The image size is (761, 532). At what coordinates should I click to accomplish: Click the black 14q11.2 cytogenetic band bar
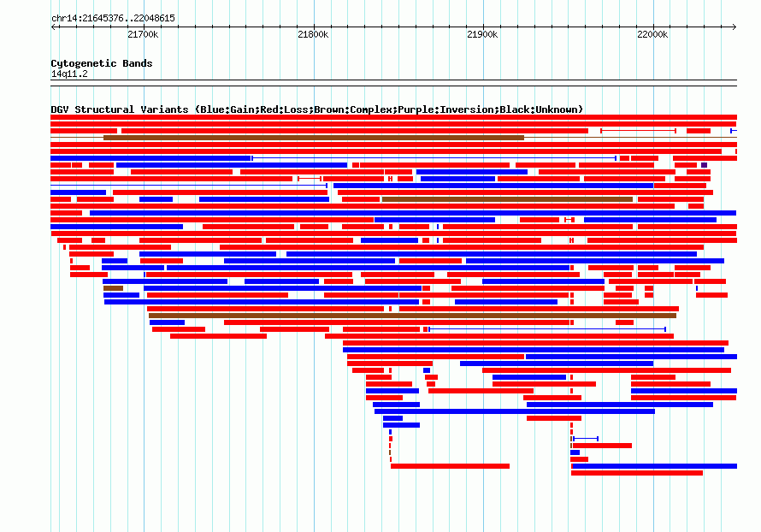click(393, 83)
